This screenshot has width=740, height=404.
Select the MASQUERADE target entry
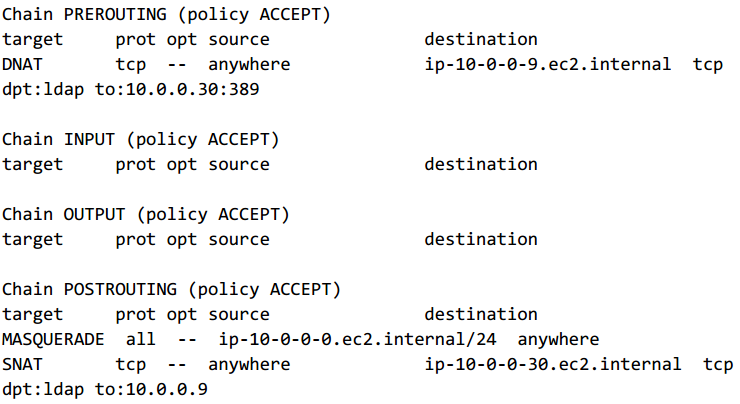[x=53, y=339]
